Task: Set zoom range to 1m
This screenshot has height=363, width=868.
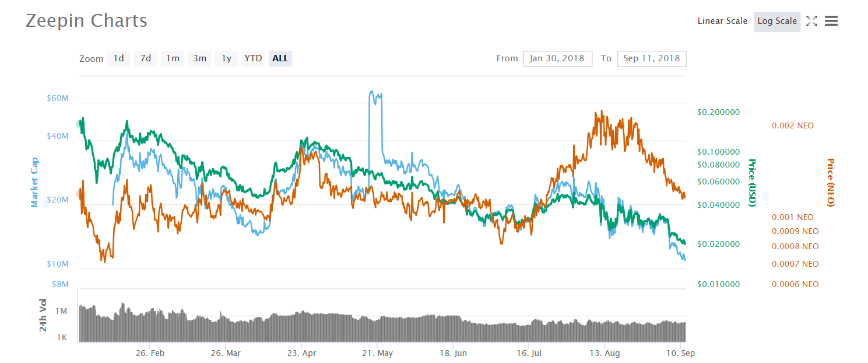Action: [173, 58]
